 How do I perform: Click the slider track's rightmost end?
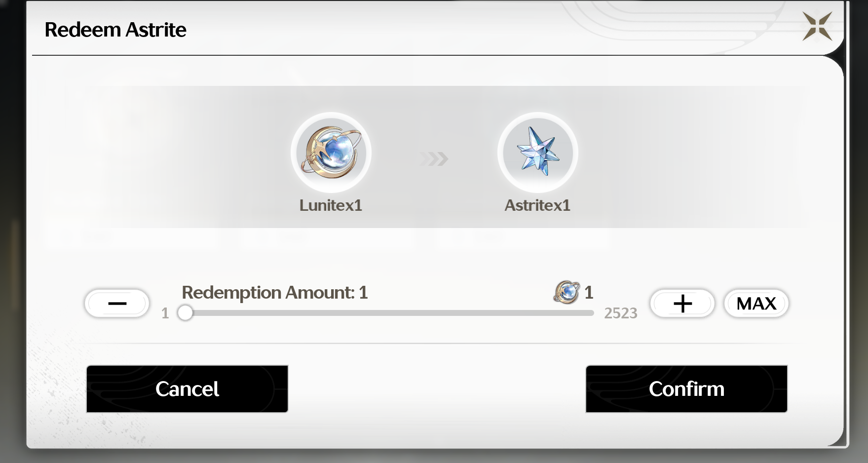[x=591, y=313]
